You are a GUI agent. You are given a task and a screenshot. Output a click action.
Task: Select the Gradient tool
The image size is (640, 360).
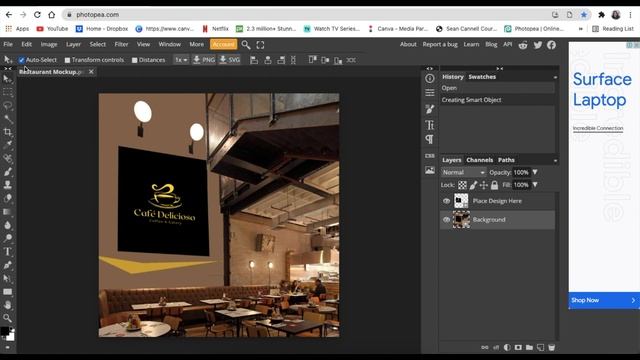pyautogui.click(x=7, y=211)
